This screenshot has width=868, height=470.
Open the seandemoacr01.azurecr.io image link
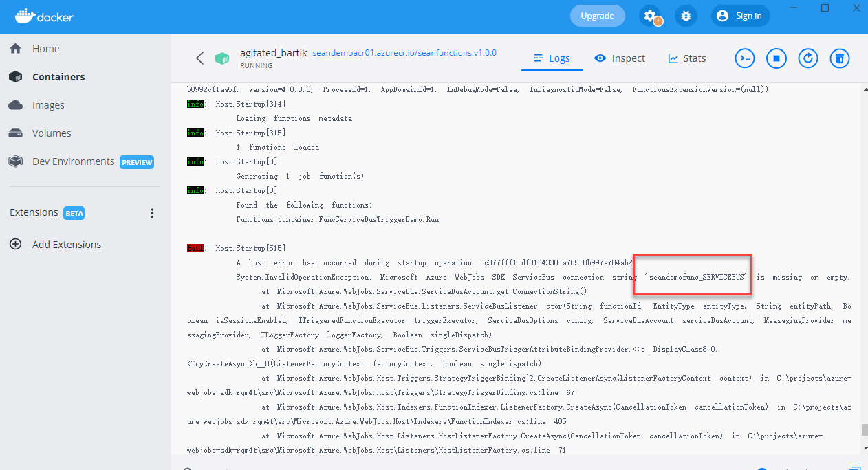tap(404, 53)
